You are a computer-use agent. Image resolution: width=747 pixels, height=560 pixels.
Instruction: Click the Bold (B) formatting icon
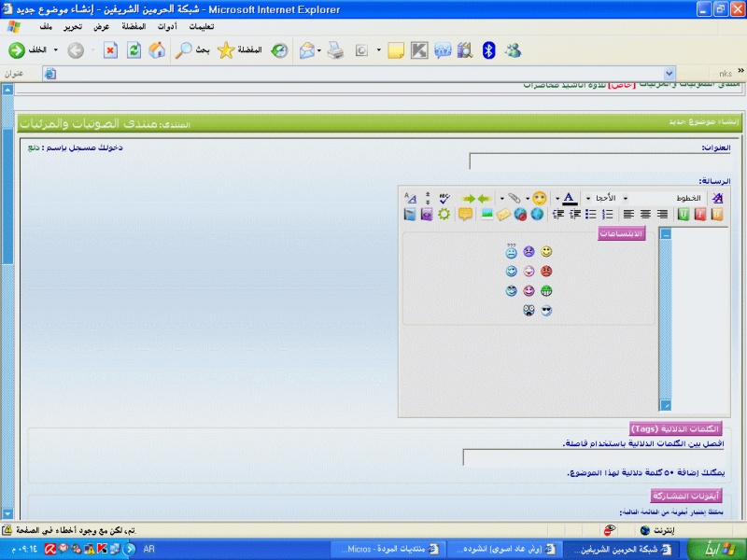tap(717, 215)
